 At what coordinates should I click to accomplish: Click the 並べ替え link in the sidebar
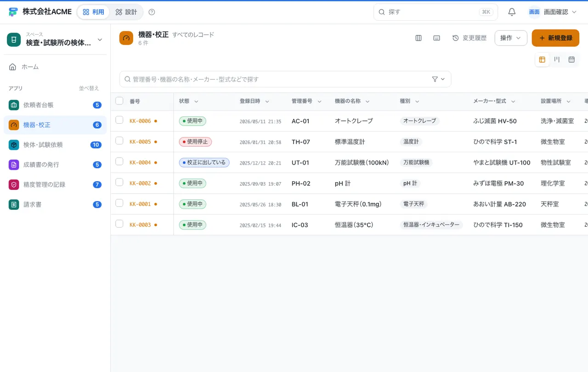pyautogui.click(x=89, y=88)
